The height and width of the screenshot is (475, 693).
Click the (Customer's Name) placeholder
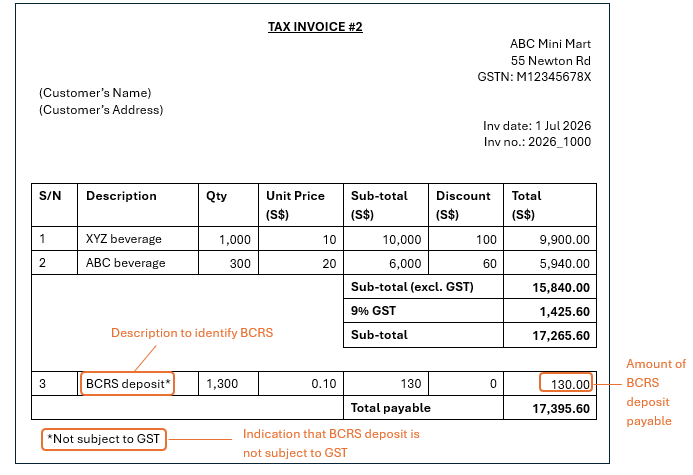95,93
